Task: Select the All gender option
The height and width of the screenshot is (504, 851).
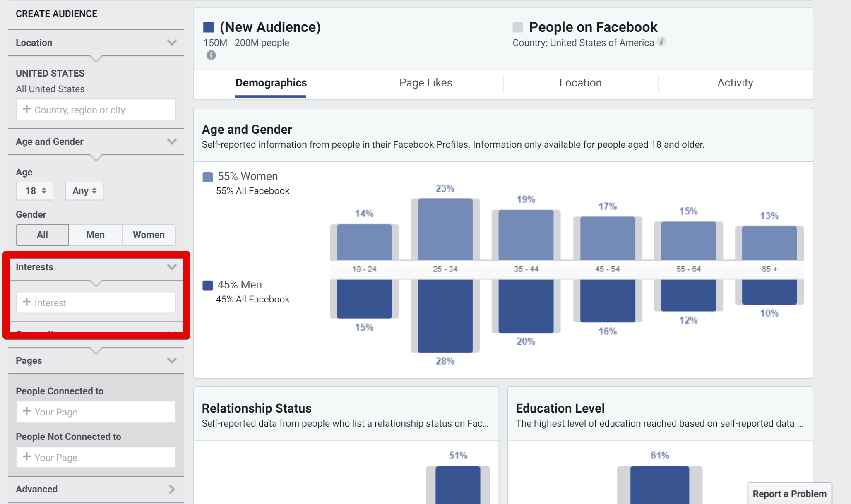Action: 42,235
